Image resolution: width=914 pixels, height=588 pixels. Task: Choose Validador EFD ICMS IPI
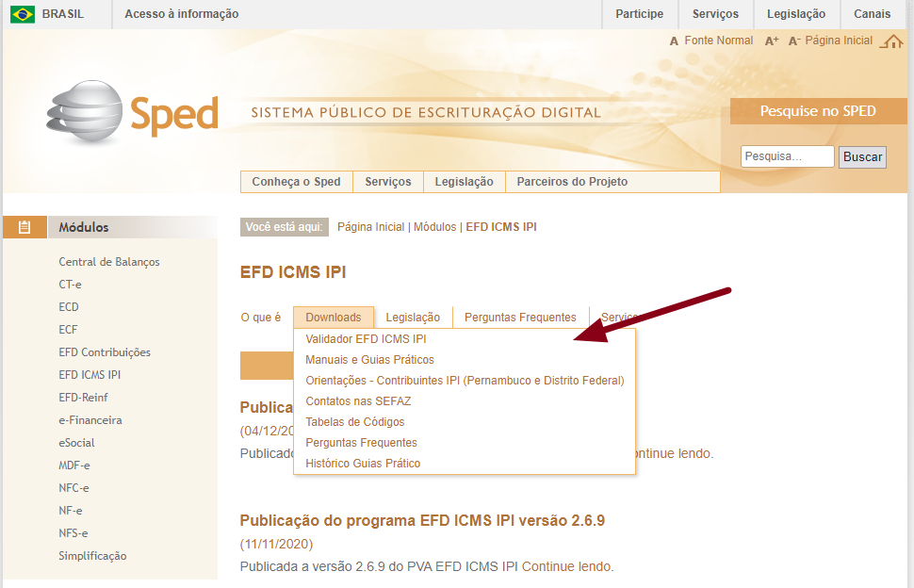pyautogui.click(x=366, y=338)
